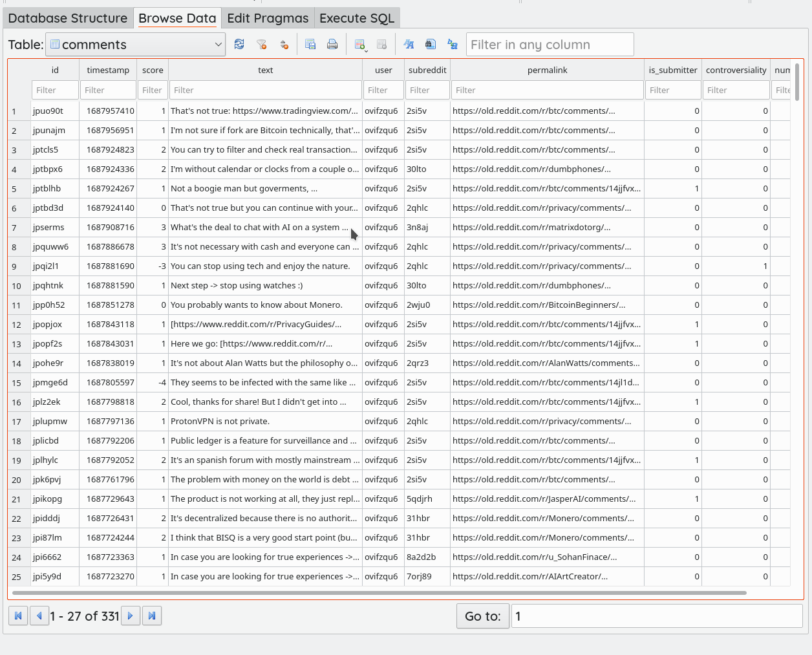The image size is (812, 655).
Task: Click the find in table binoculars icon
Action: click(431, 45)
